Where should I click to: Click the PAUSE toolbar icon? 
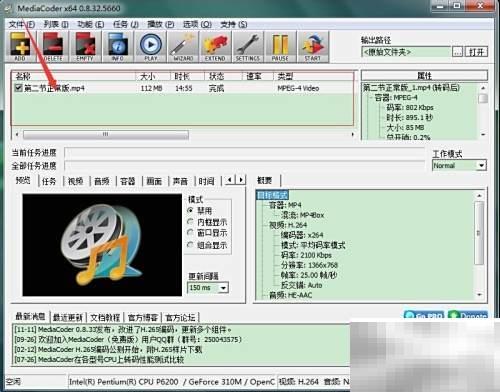pos(280,47)
